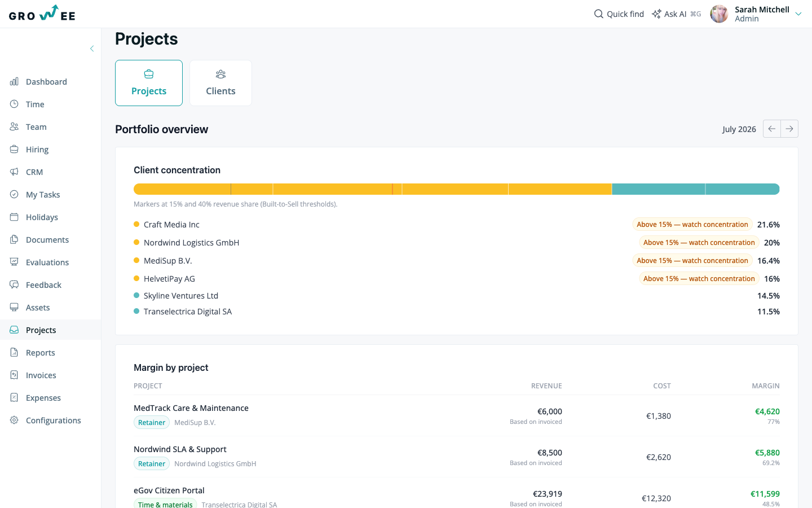
Task: Click the Time clock icon
Action: point(14,104)
